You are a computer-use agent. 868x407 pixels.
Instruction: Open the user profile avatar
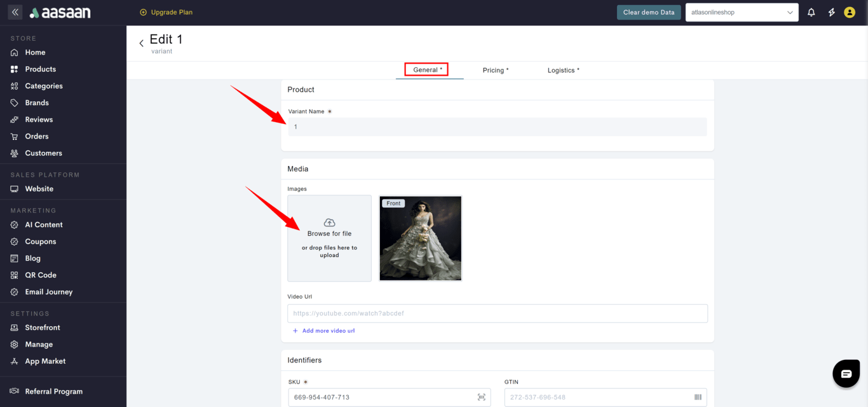click(850, 12)
